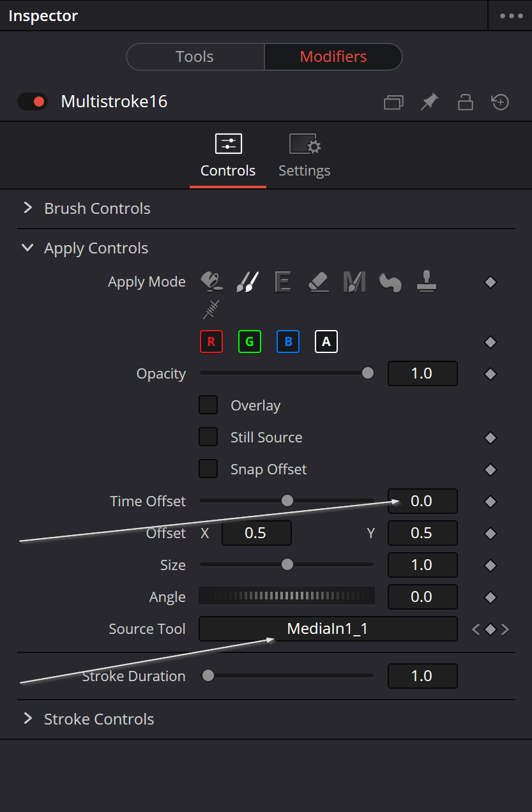Pick the Erase apply mode icon
This screenshot has height=812, width=532.
click(318, 281)
